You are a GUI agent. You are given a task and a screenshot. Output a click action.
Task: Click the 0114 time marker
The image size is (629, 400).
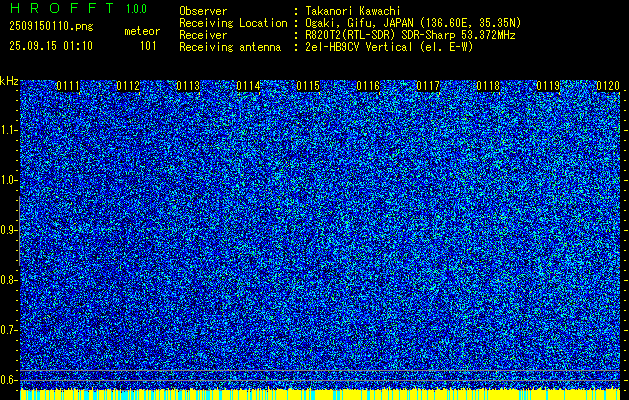(248, 86)
